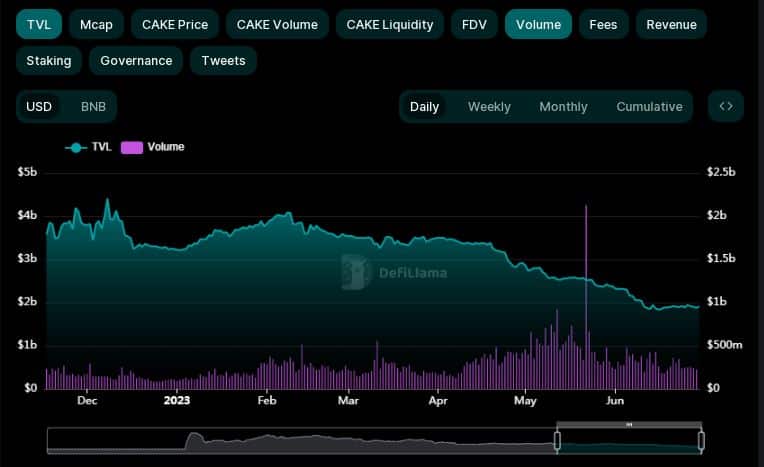Click the purple Volume legend swatch

coord(132,147)
